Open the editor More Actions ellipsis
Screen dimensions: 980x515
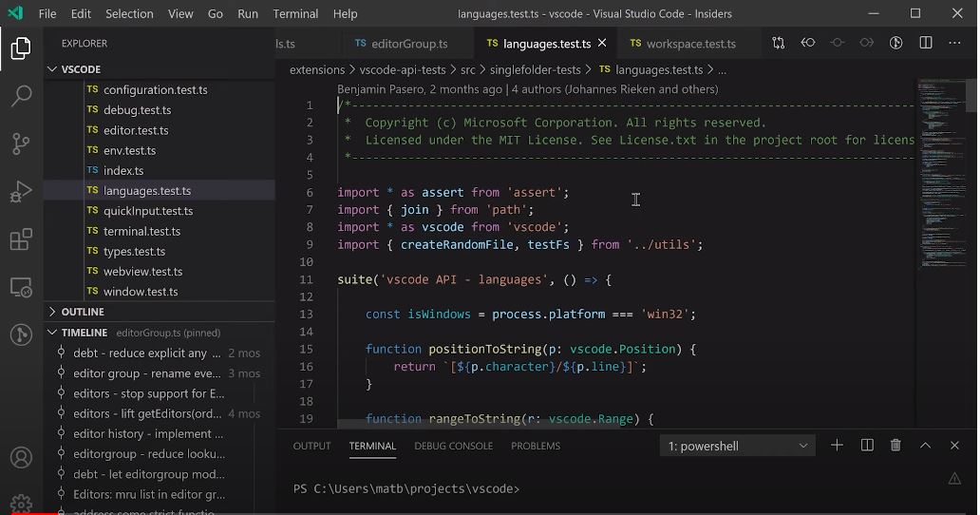[954, 43]
